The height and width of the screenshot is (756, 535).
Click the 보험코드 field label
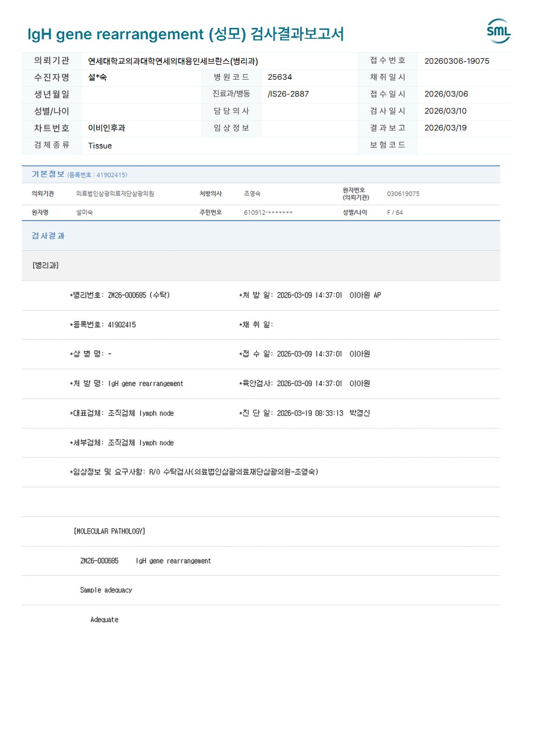388,145
